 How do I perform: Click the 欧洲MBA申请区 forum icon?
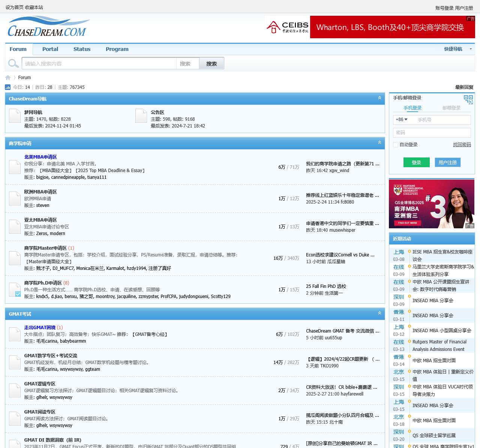click(15, 198)
